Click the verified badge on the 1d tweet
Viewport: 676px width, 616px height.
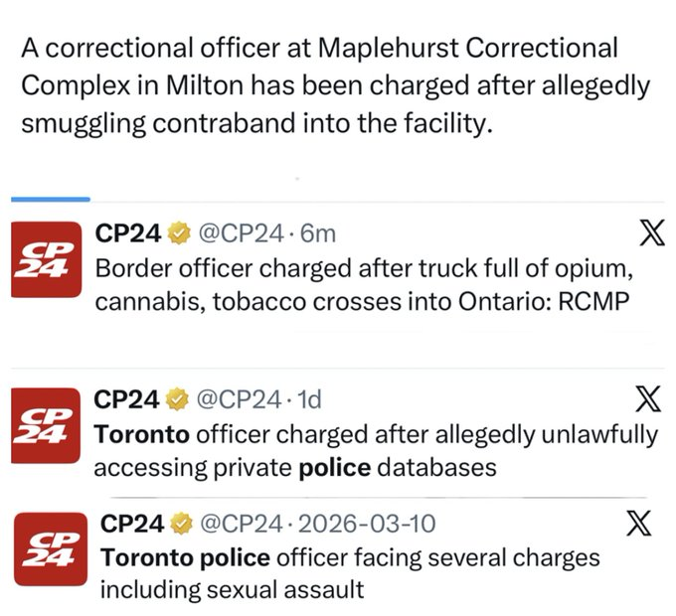pos(177,399)
